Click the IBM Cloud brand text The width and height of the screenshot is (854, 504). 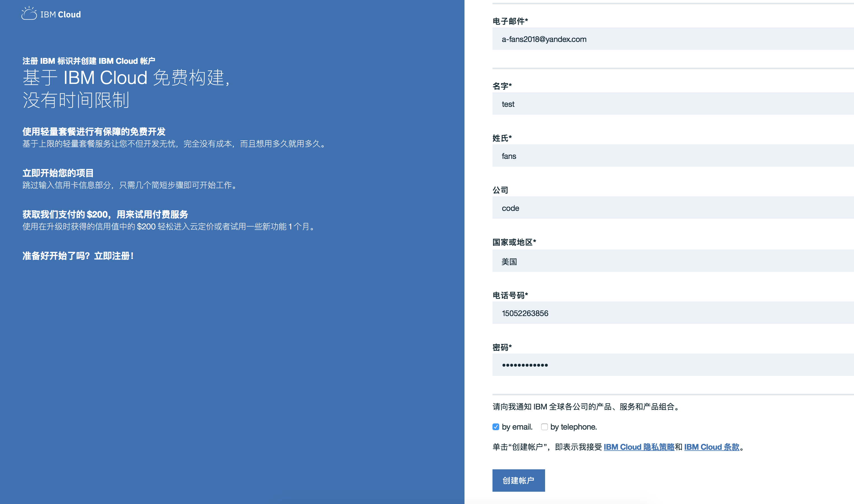point(60,15)
